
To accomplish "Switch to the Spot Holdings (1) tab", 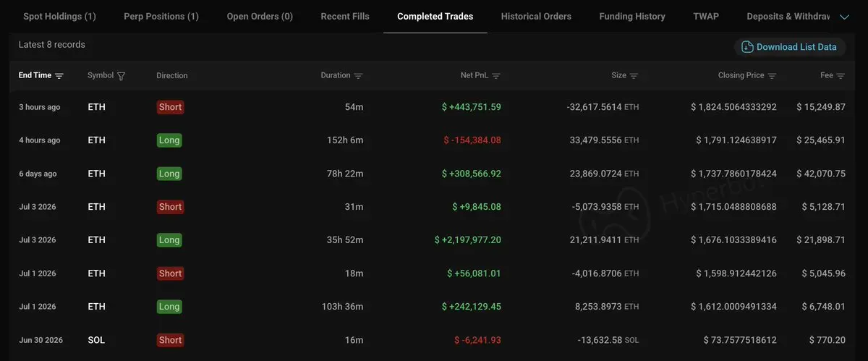I will (x=59, y=16).
